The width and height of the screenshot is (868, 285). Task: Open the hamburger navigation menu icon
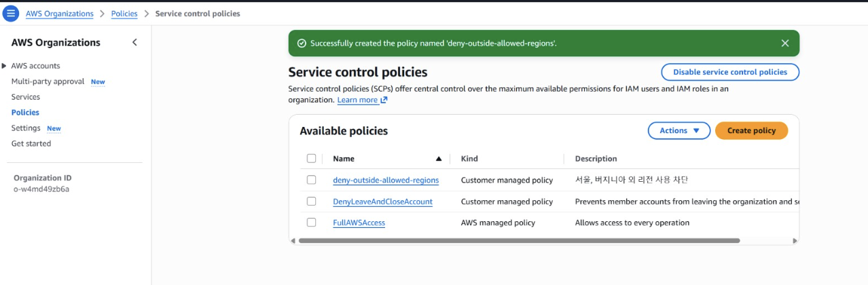[11, 14]
